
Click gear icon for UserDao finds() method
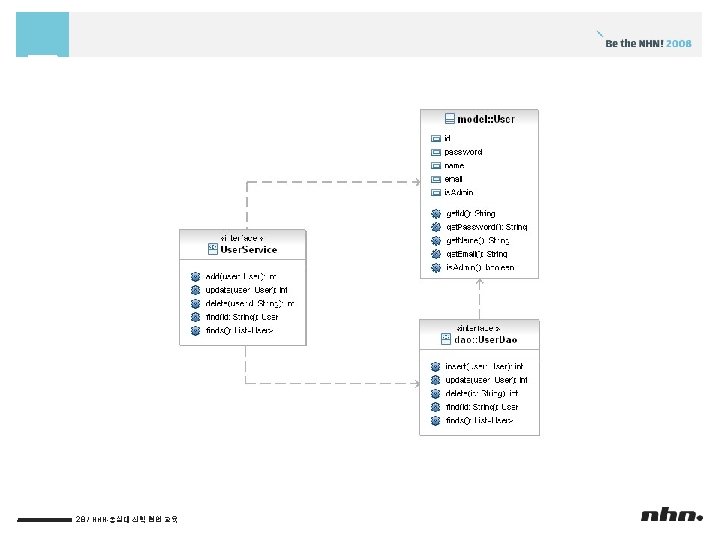click(435, 421)
